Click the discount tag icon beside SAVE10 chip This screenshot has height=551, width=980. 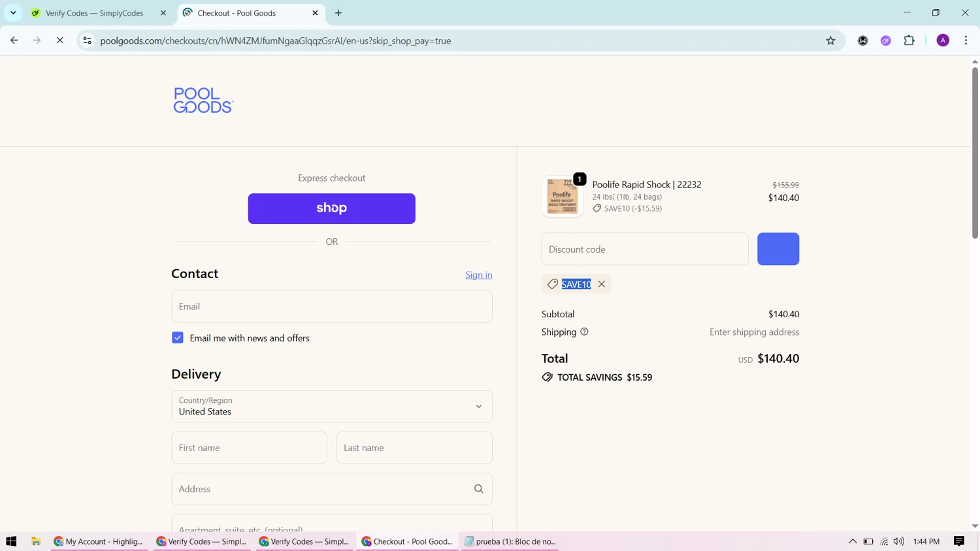(553, 284)
